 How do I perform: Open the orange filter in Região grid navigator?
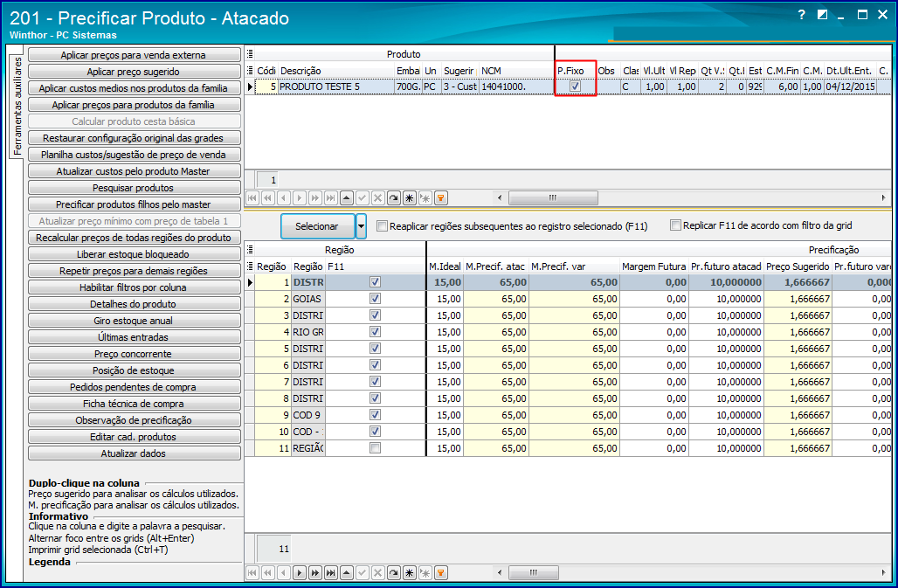(441, 572)
